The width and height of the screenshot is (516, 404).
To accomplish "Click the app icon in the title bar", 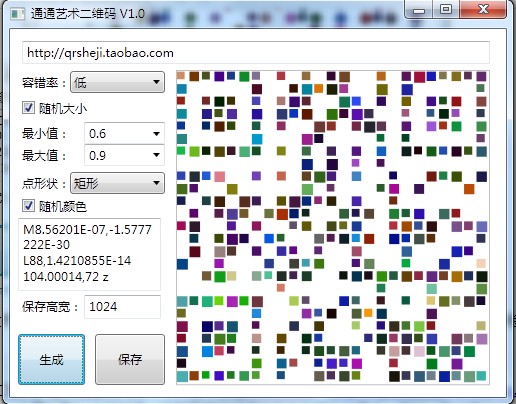I will [x=17, y=14].
